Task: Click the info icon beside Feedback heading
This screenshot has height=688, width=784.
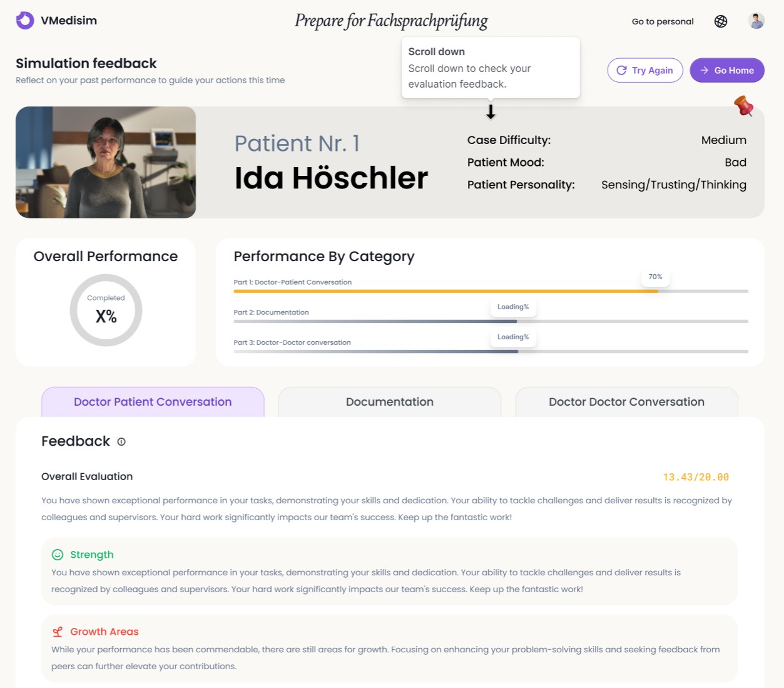Action: click(x=121, y=442)
